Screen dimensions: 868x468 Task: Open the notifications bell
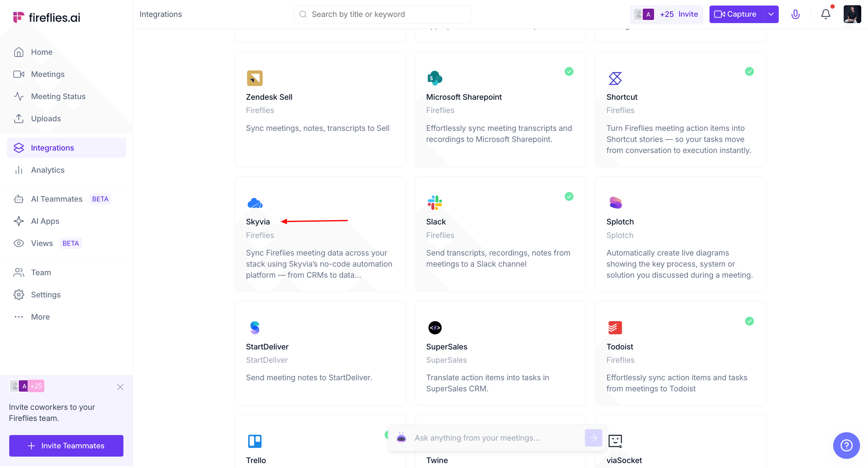pyautogui.click(x=826, y=14)
